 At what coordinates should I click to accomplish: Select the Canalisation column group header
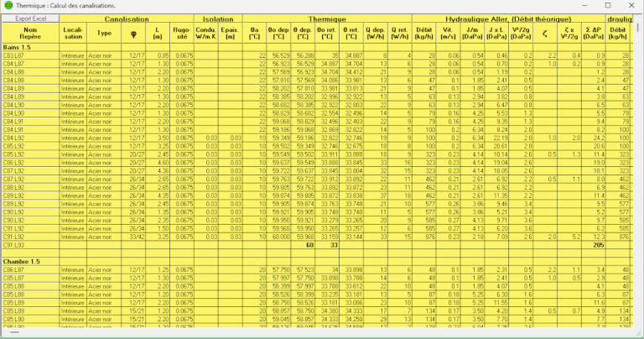point(126,18)
